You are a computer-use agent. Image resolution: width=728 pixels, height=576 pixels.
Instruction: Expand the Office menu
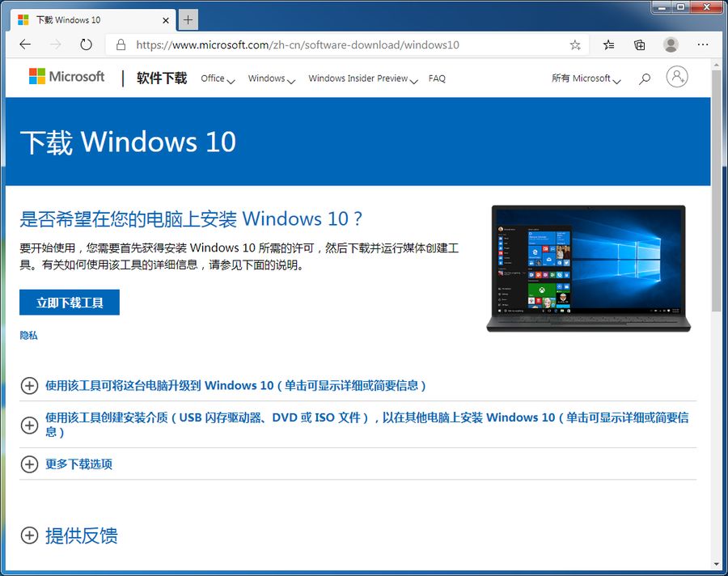click(218, 78)
